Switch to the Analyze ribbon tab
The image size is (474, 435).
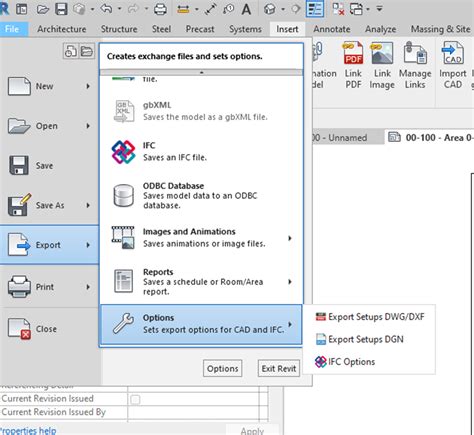tap(380, 29)
